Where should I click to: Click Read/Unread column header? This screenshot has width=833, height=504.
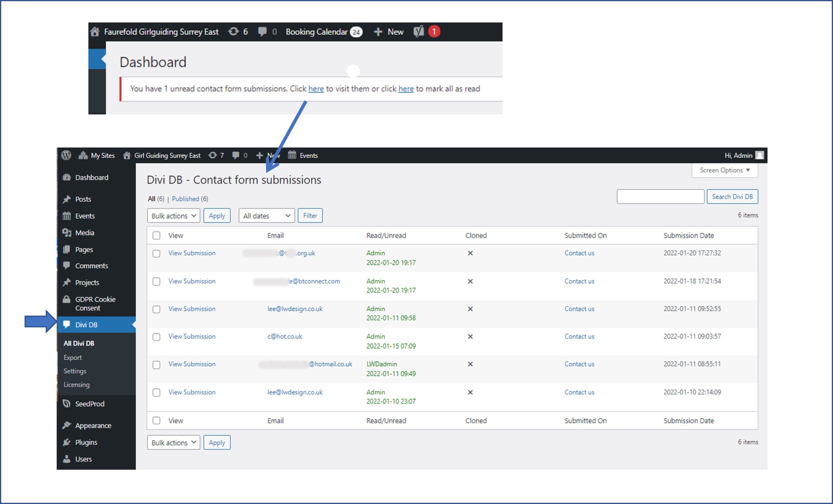click(386, 235)
